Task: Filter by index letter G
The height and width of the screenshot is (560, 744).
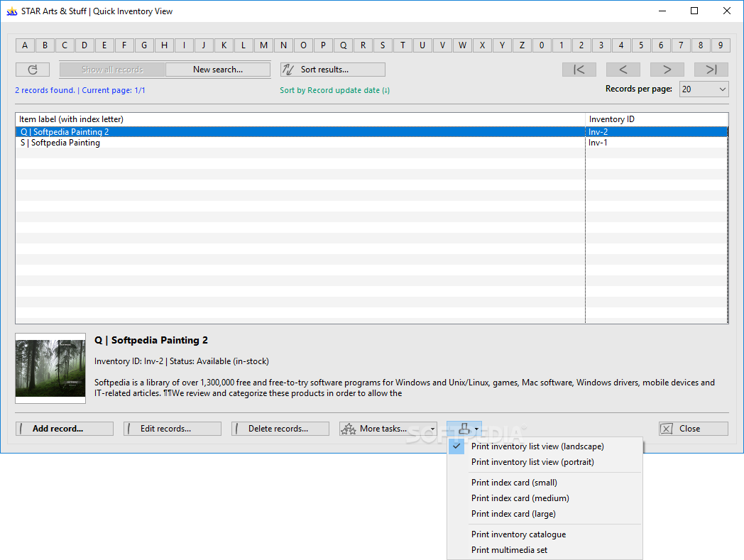Action: (144, 45)
